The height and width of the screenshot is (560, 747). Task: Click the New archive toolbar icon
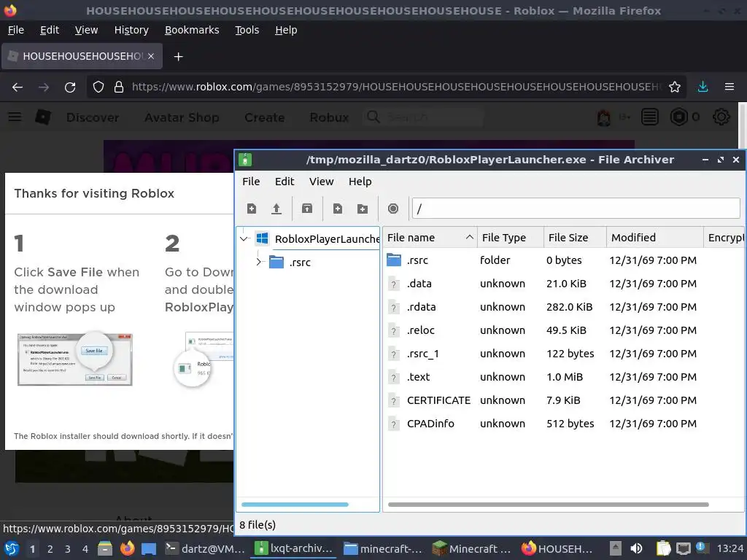[x=252, y=209]
